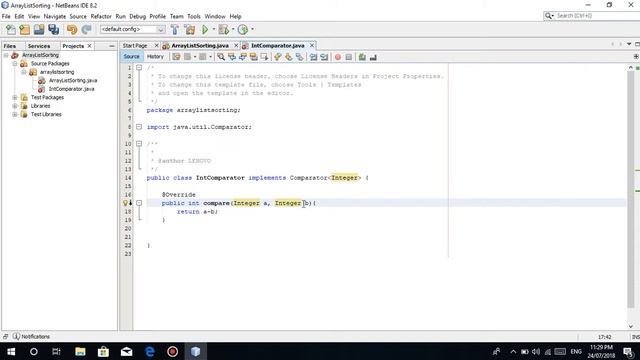Switch editor to History view
Viewport: 640px width, 360px height.
point(155,57)
